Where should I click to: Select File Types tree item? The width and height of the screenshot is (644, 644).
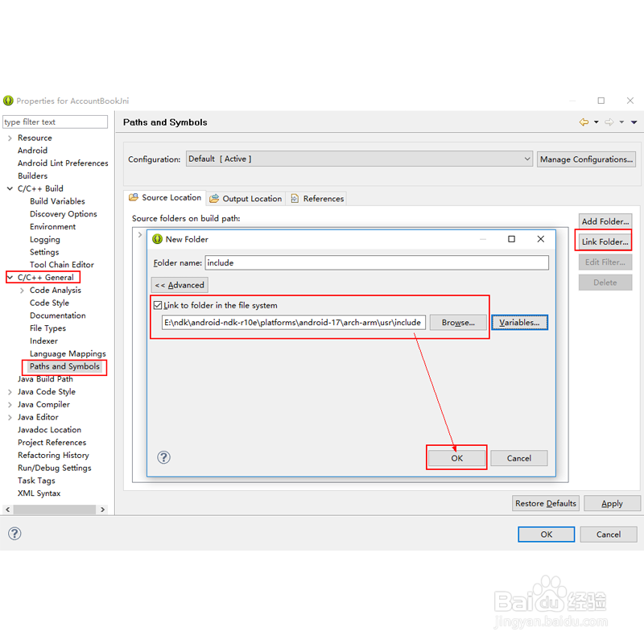point(47,328)
